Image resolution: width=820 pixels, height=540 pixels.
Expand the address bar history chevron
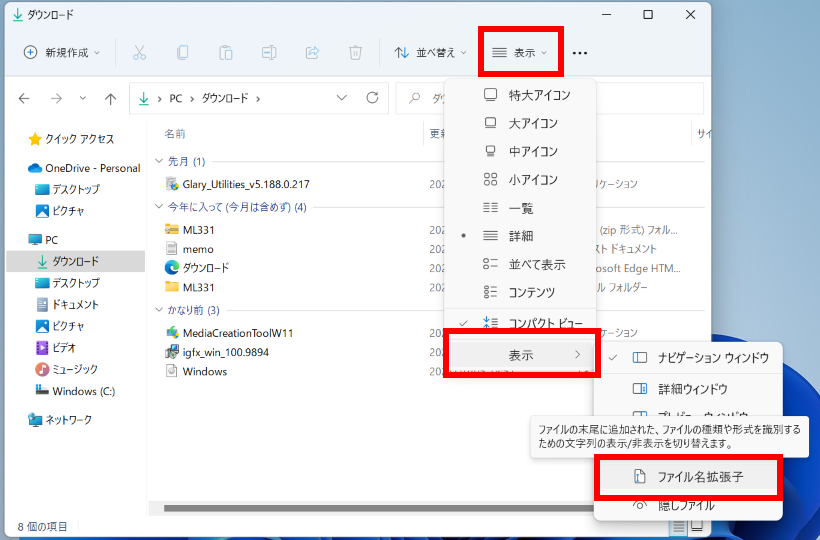[x=341, y=98]
